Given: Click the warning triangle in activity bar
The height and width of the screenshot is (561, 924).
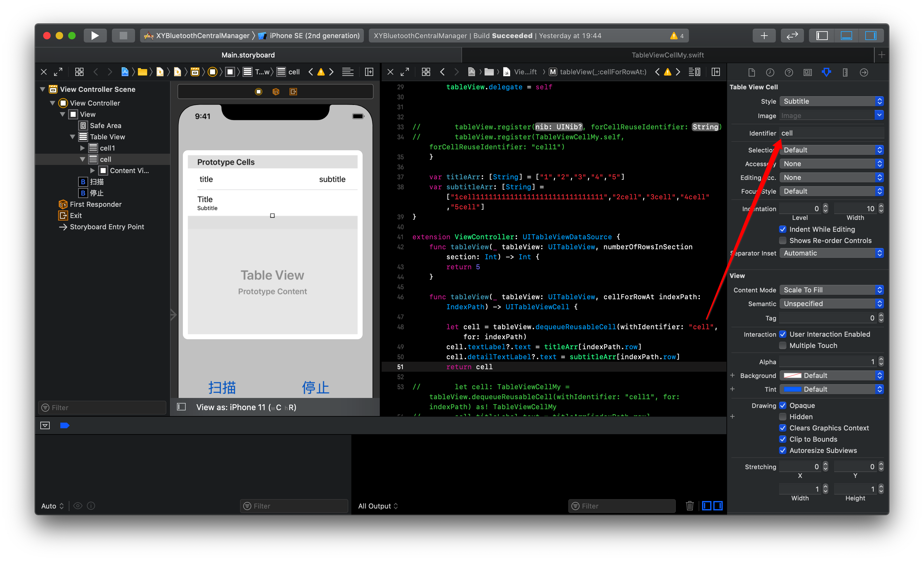Looking at the screenshot, I should tap(674, 36).
